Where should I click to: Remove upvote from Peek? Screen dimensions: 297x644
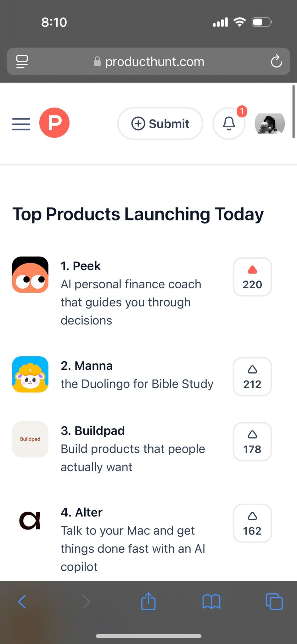252,277
